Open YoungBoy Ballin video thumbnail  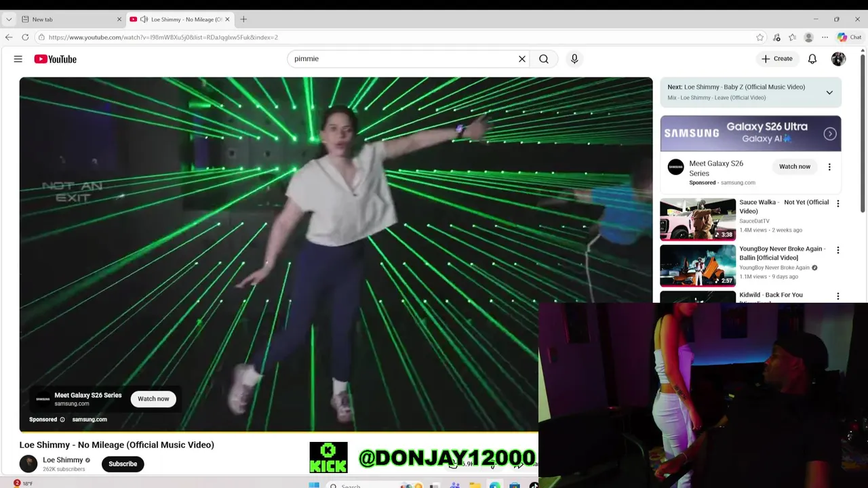698,266
